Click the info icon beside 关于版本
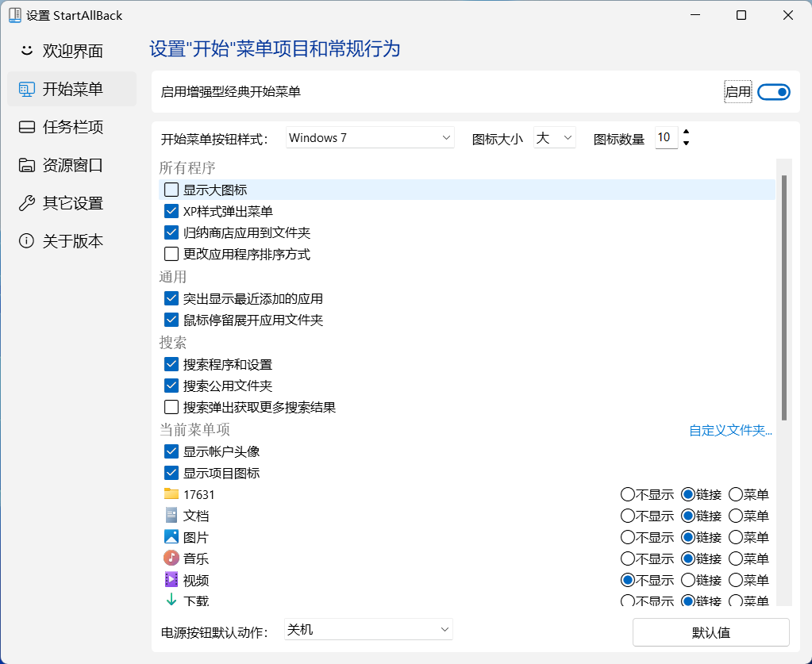 click(26, 240)
